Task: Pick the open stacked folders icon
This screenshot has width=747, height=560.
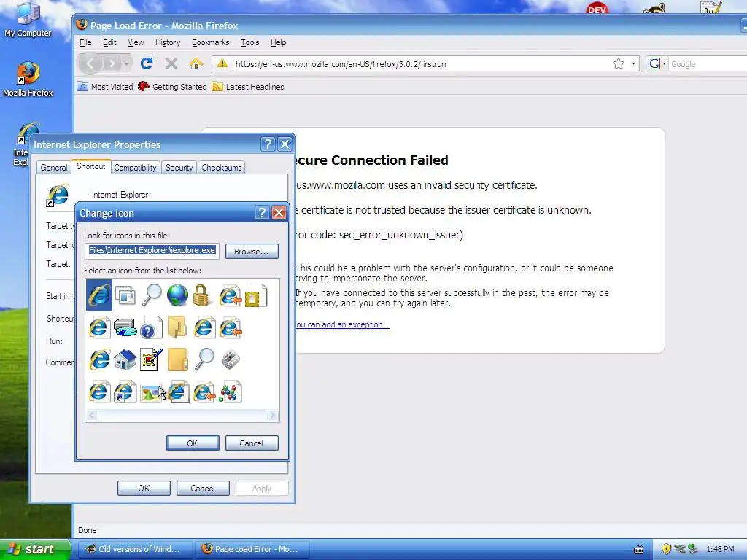Action: point(177,327)
